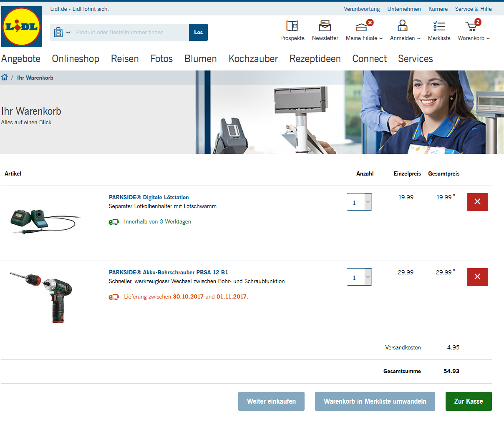504x422 pixels.
Task: Open the Onlineshop menu item
Action: 76,59
